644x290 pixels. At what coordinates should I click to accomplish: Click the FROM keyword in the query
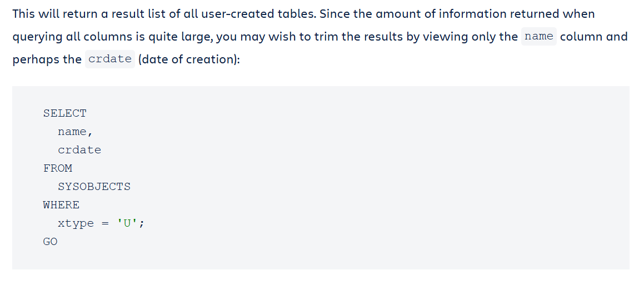click(x=57, y=168)
